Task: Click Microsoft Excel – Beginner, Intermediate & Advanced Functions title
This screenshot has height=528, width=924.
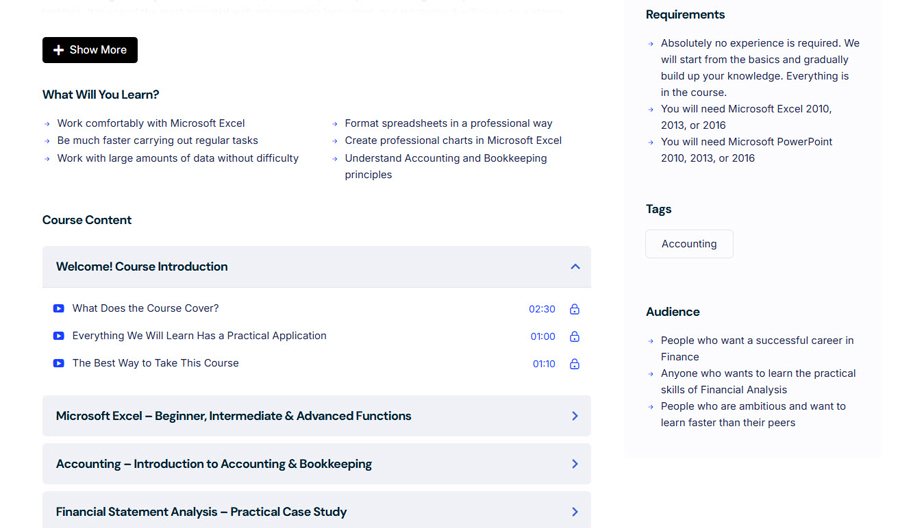Action: point(233,416)
